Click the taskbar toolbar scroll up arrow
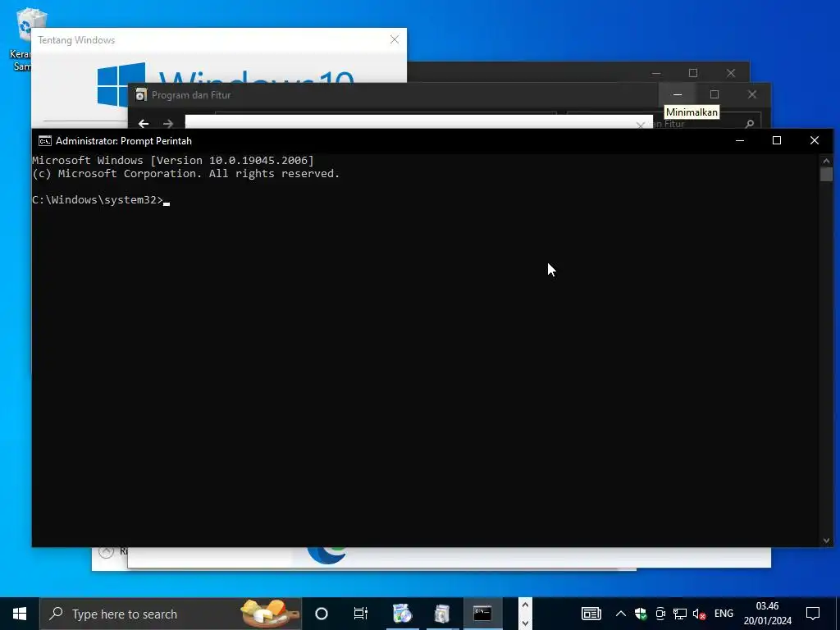Viewport: 840px width, 630px height. pos(525,605)
